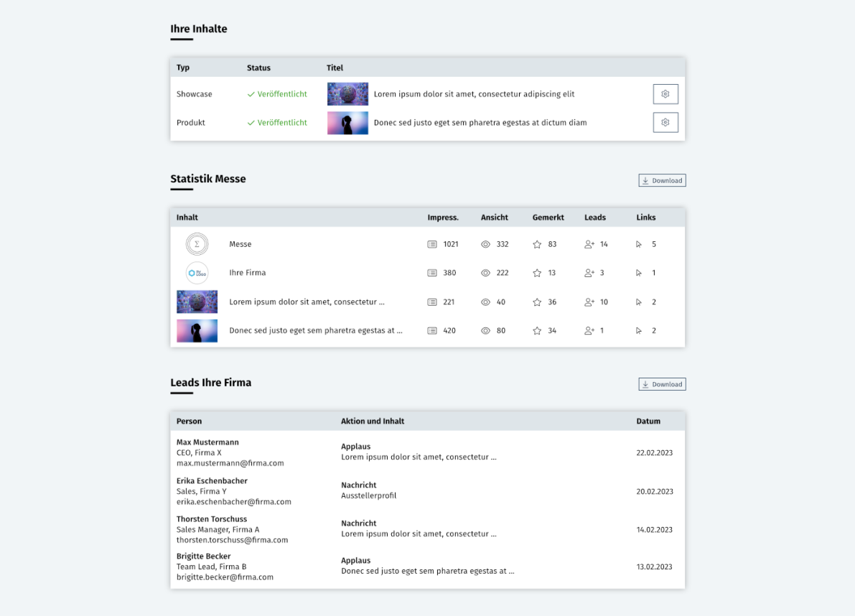Click Messe sigma logo icon
Screen dimensions: 855x616
(197, 244)
